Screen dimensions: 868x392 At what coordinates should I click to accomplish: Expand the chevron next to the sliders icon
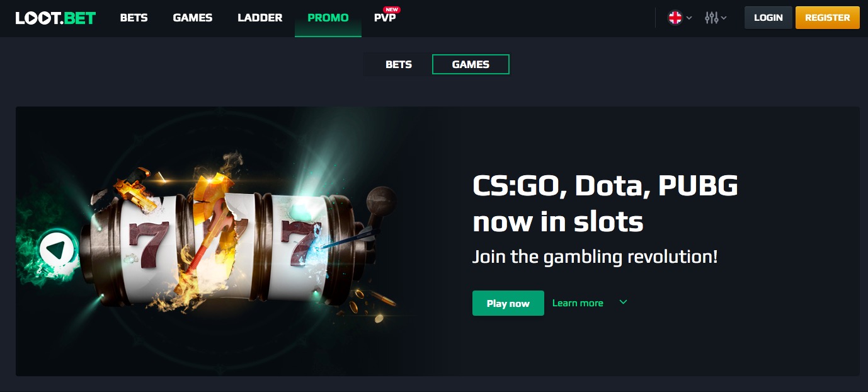724,18
